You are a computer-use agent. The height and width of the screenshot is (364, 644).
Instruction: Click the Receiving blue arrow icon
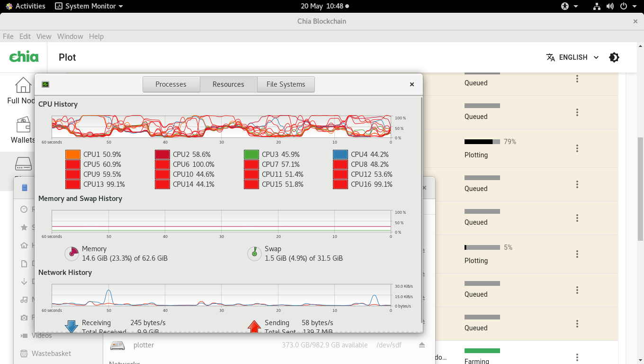(72, 326)
